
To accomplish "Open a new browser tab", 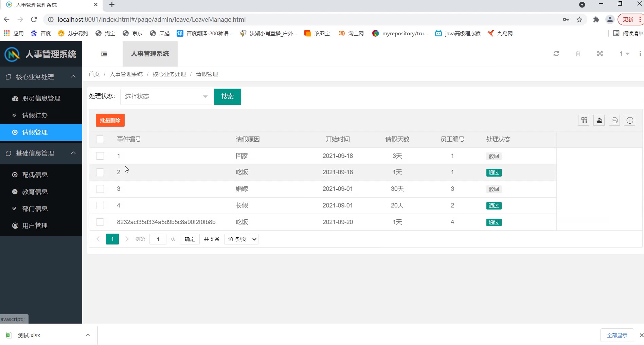I will 112,5.
